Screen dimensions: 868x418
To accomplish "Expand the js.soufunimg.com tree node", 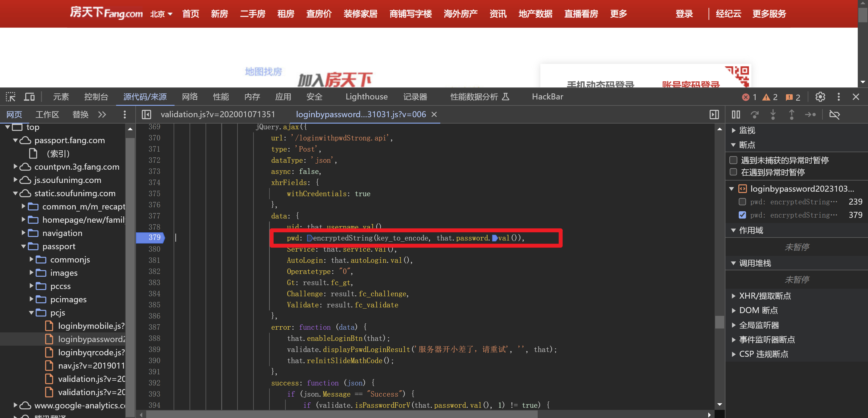I will tap(15, 180).
